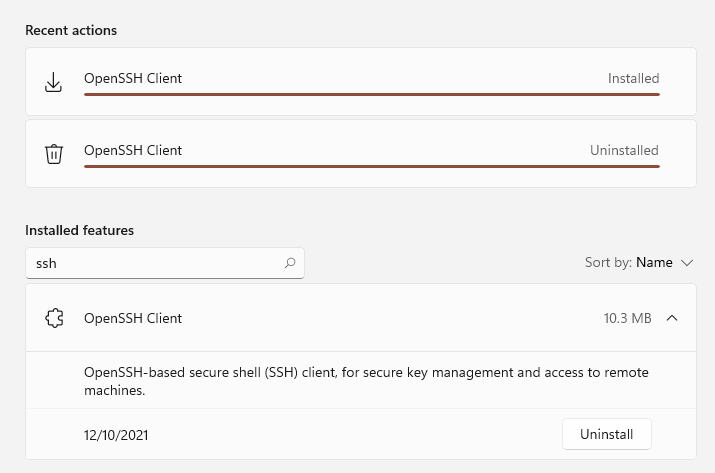This screenshot has height=473, width=715.
Task: Collapse the OpenSSH Client details chevron
Action: (x=672, y=318)
